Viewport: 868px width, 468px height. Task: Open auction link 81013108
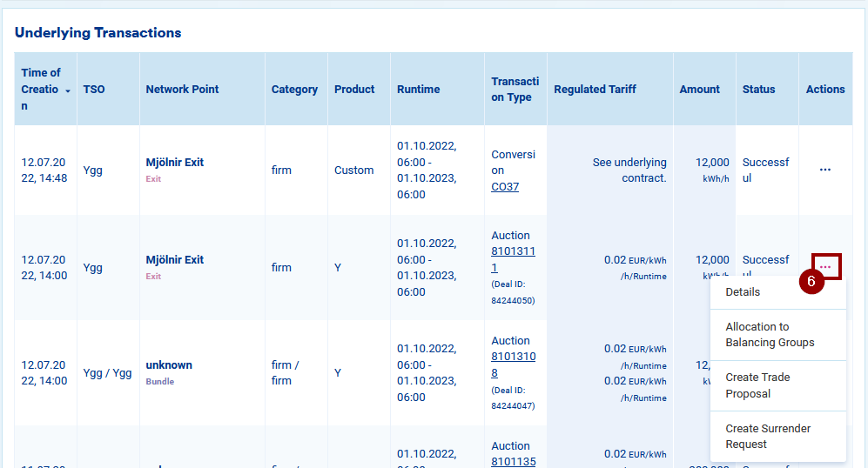[513, 364]
